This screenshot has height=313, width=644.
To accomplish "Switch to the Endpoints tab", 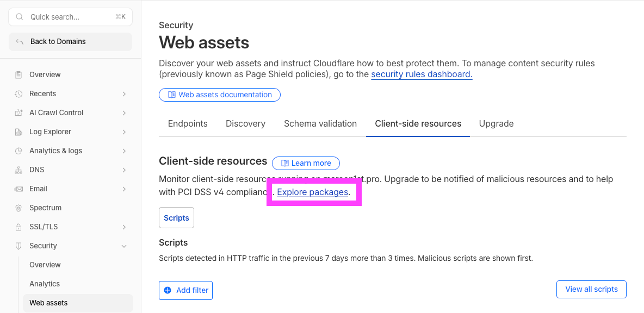I will [x=188, y=123].
